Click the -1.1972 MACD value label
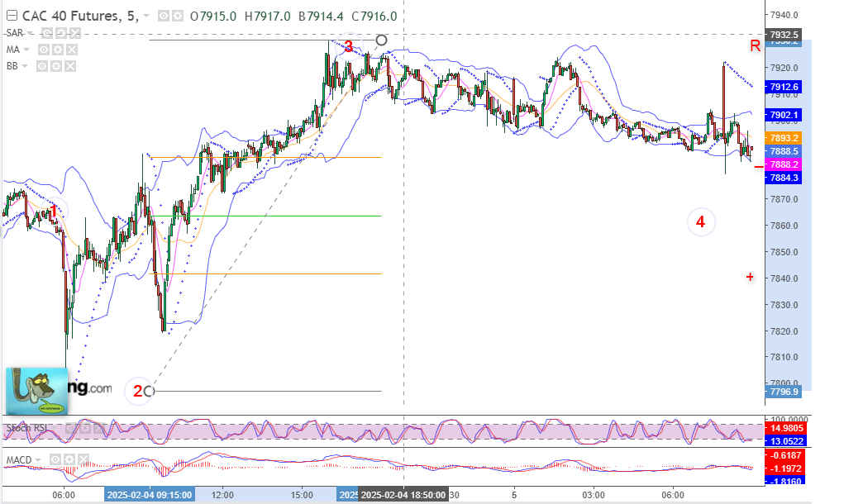 coord(785,468)
